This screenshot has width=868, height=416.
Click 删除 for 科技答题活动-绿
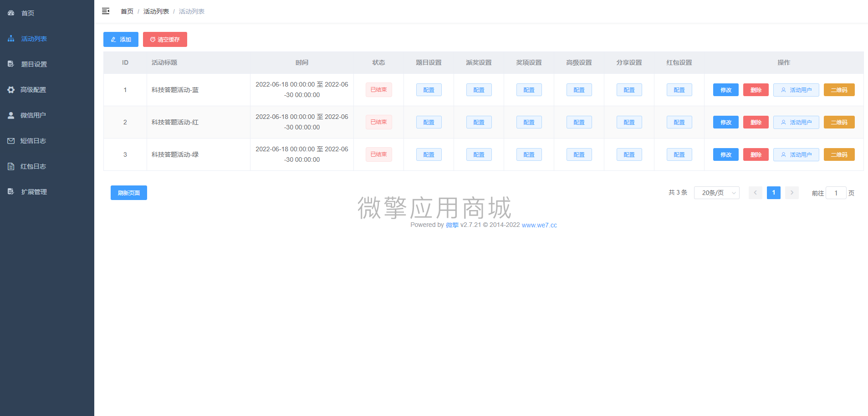[756, 154]
